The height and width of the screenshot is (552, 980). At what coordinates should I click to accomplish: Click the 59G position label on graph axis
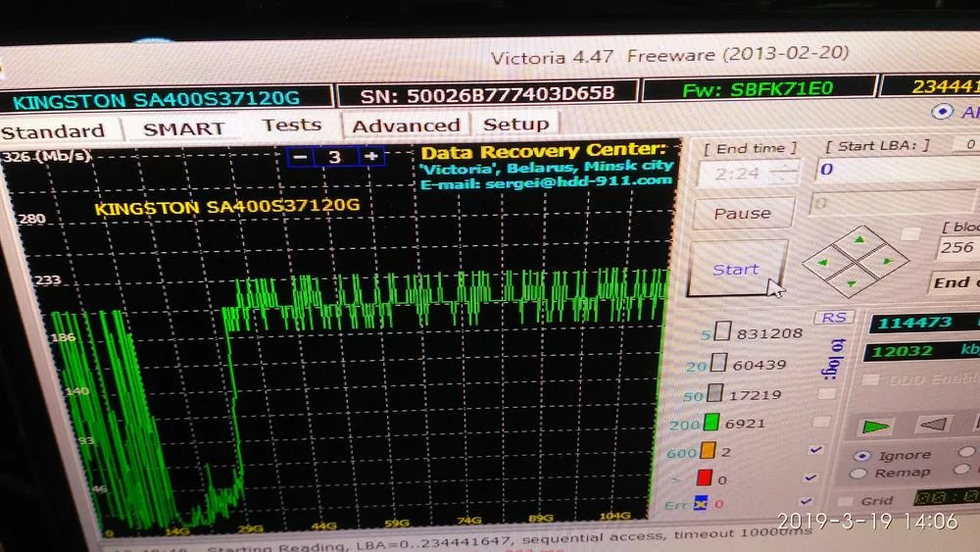click(x=397, y=523)
